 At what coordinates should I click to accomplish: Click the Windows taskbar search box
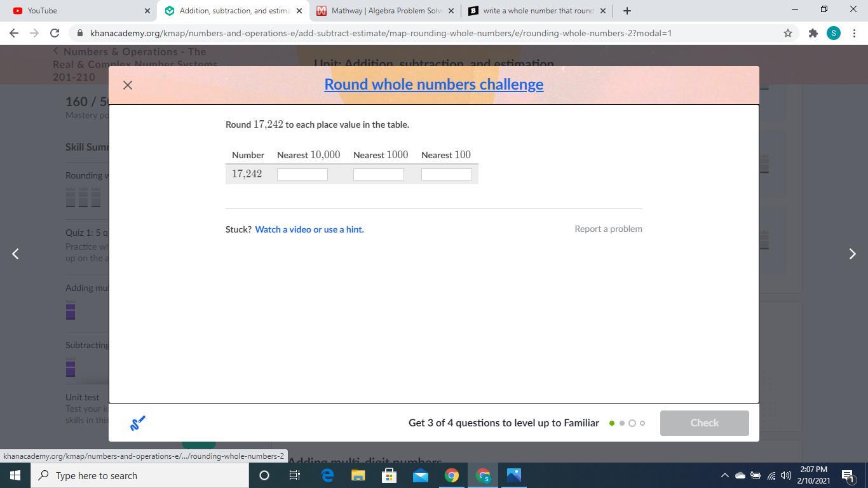[x=140, y=475]
